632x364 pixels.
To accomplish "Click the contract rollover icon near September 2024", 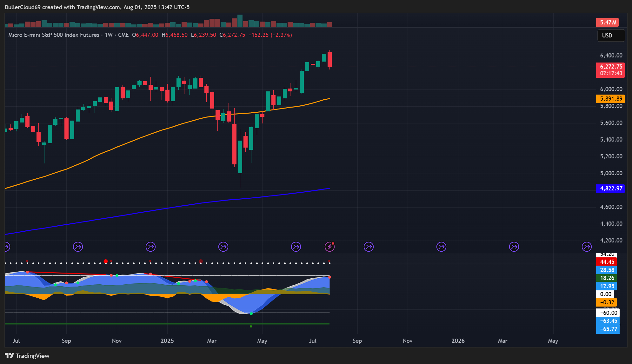I will point(78,247).
